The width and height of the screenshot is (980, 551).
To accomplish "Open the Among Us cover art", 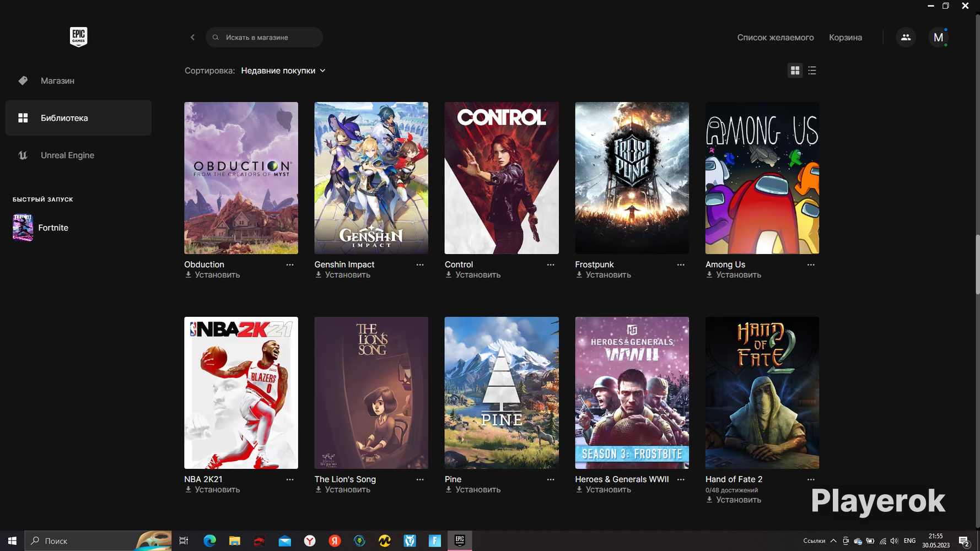I will tap(762, 178).
